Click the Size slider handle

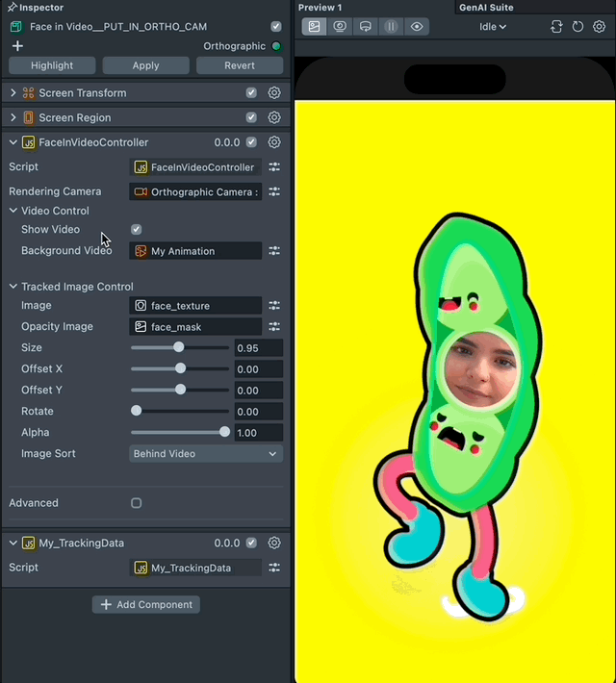[x=179, y=347]
